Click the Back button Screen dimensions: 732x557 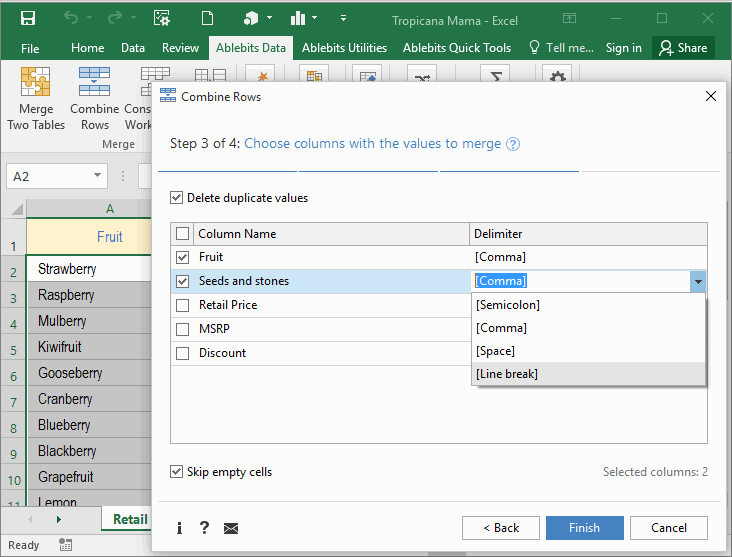pos(501,528)
